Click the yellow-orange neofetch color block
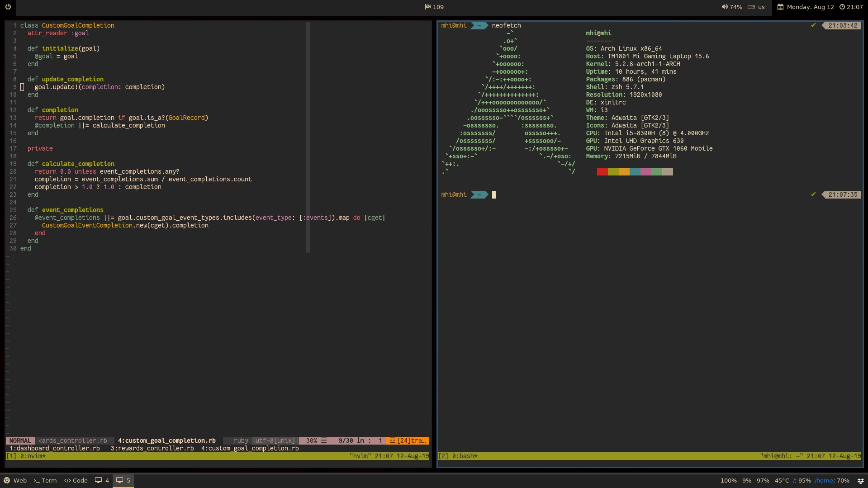This screenshot has height=488, width=868. [x=624, y=171]
